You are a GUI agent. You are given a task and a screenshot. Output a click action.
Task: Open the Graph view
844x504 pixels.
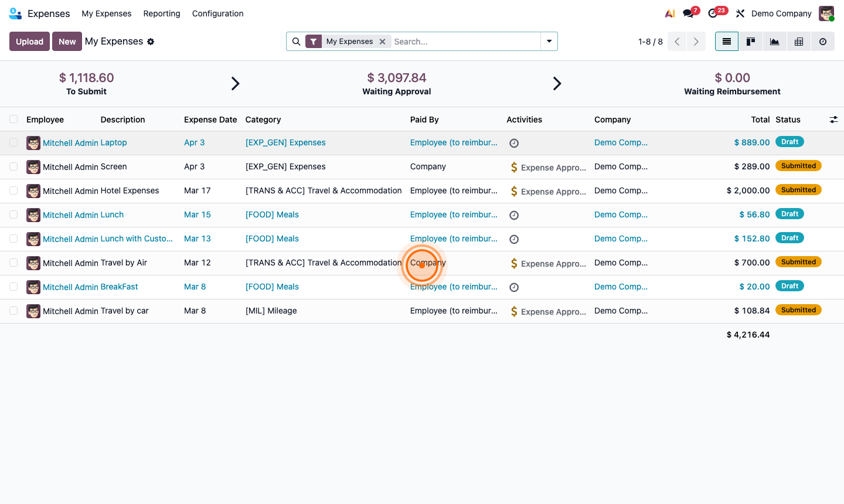pos(774,41)
